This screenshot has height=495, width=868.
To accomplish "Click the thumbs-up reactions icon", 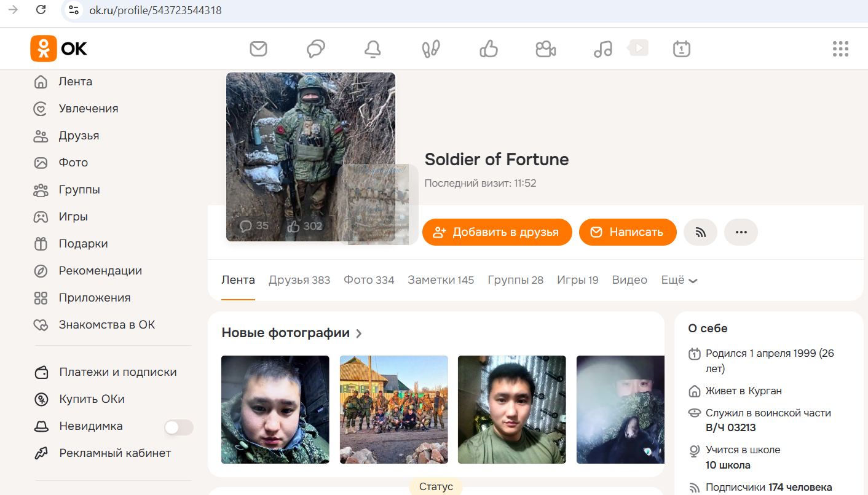I will tap(487, 49).
